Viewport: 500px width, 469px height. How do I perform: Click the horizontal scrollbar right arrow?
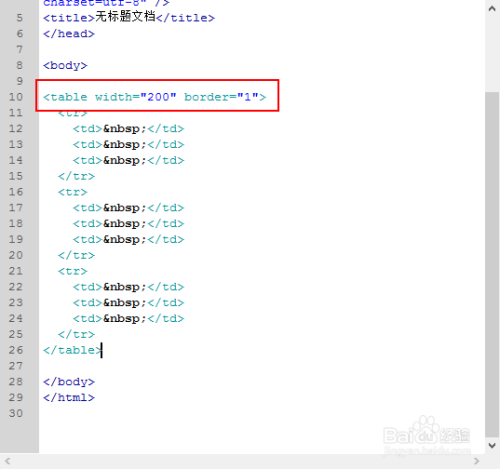point(477,461)
